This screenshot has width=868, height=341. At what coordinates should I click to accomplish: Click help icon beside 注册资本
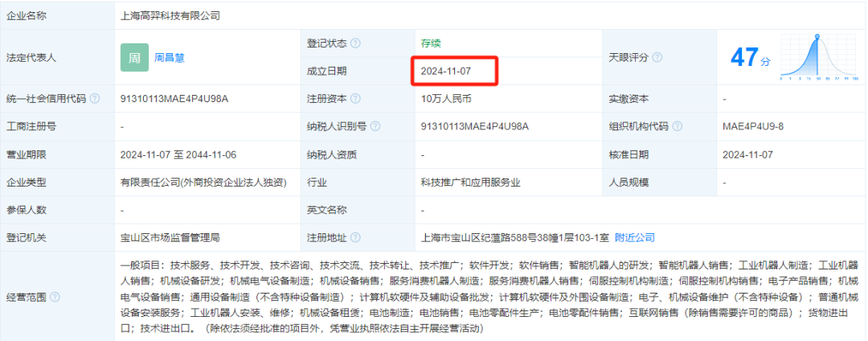pos(355,99)
